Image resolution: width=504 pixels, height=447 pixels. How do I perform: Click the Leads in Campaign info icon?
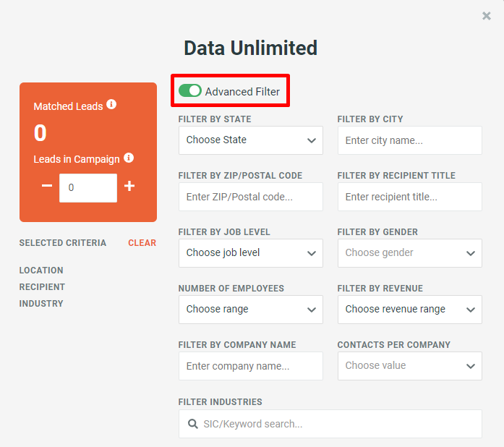pos(129,158)
